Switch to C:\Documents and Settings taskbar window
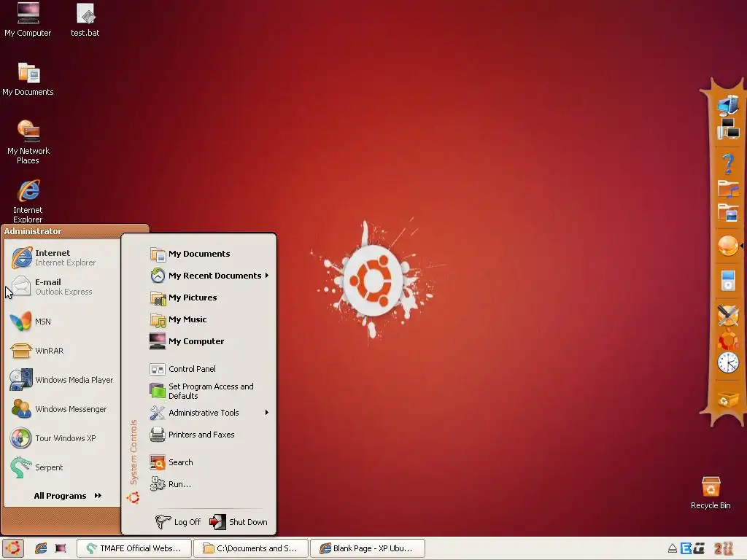 [x=251, y=548]
